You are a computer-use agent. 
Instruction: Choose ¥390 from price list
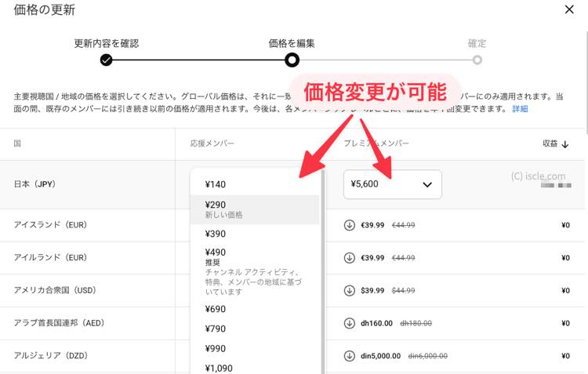point(255,234)
